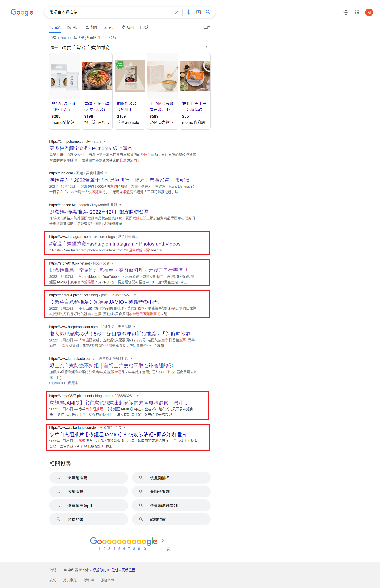This screenshot has height=588, width=380.
Task: Open Google settings gear
Action: coord(346,12)
